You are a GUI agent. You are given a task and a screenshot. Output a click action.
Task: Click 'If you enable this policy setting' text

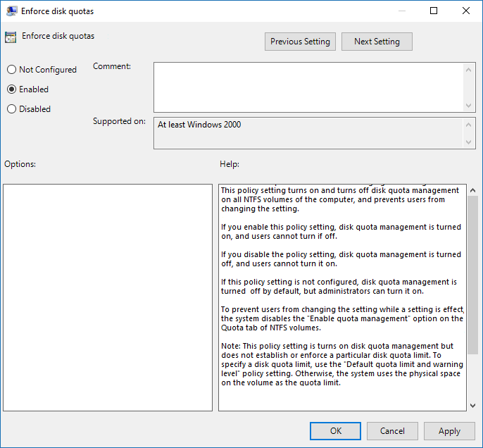pos(341,231)
